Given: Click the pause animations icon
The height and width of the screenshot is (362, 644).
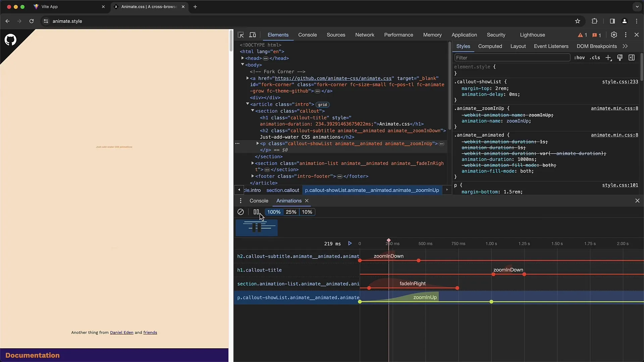Looking at the screenshot, I should click(x=256, y=212).
